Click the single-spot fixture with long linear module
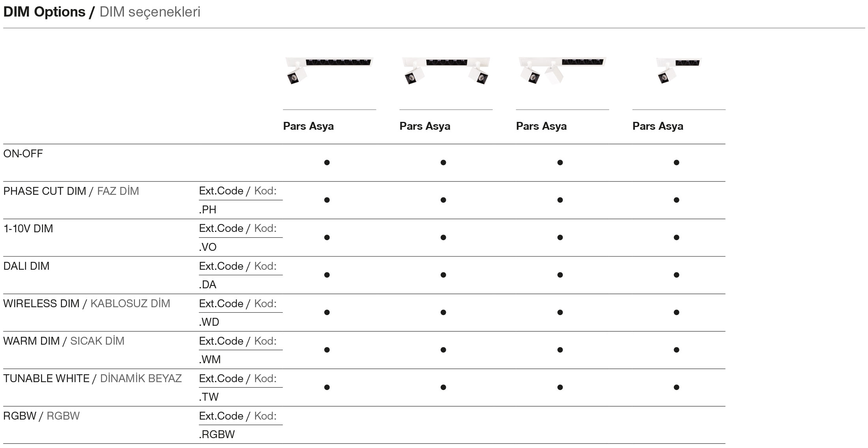Screen dimensions: 868x448 coord(329,70)
